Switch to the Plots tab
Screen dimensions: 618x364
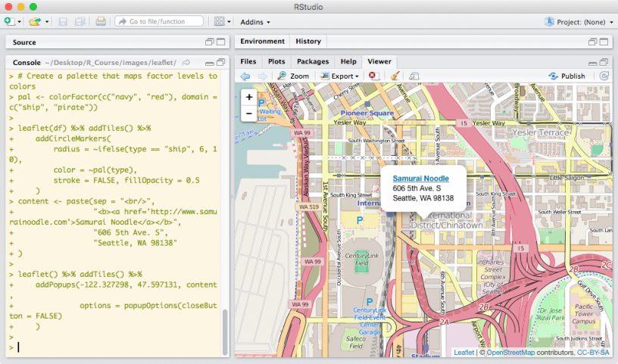(276, 61)
